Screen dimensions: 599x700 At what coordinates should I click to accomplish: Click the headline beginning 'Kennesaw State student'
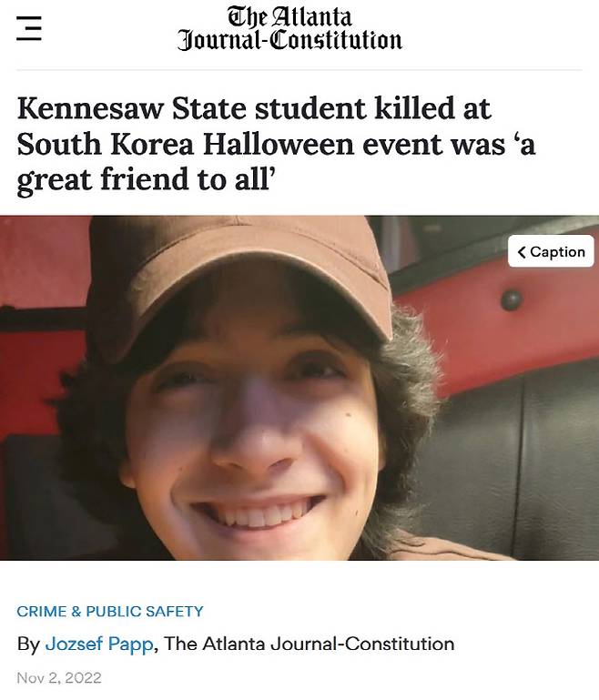pos(277,144)
